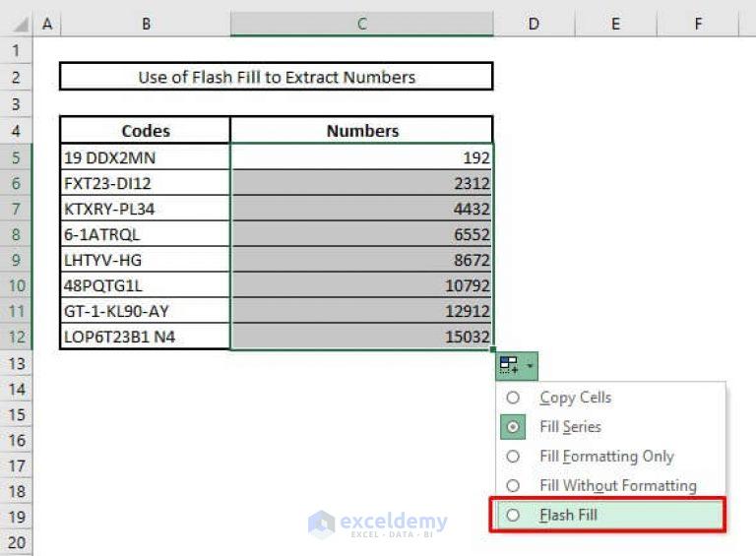This screenshot has height=556, width=756.
Task: Select row 12 header
Action: click(x=16, y=337)
